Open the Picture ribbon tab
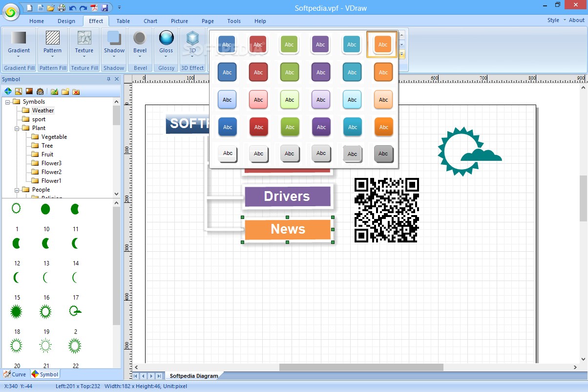The height and width of the screenshot is (392, 588). coord(179,21)
